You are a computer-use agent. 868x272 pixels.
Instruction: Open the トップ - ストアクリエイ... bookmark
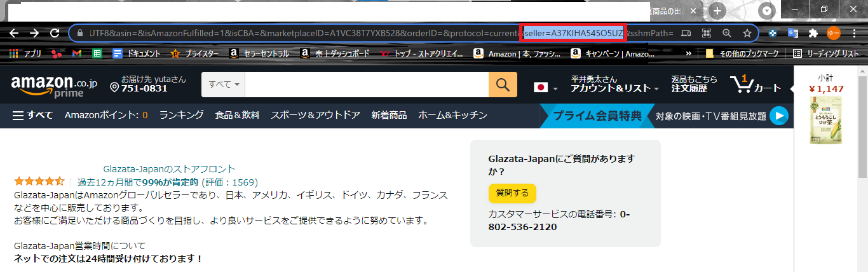[x=421, y=54]
